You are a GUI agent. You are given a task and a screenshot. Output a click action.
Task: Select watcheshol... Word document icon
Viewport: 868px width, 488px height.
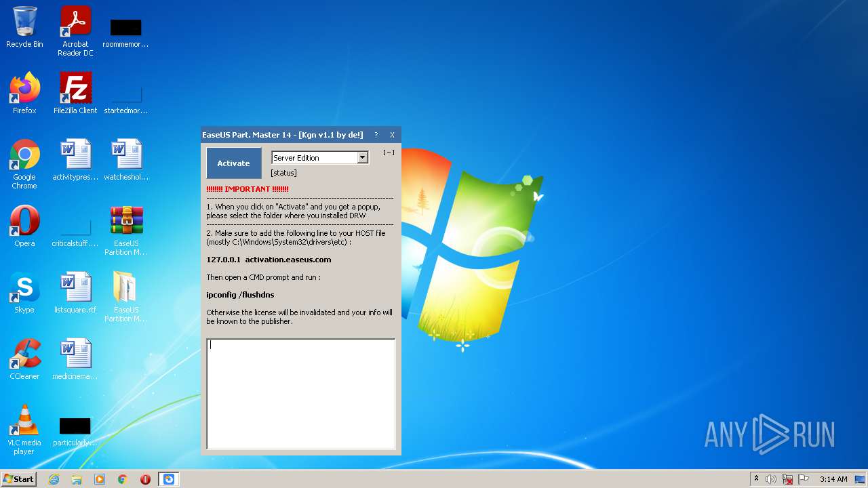(125, 160)
